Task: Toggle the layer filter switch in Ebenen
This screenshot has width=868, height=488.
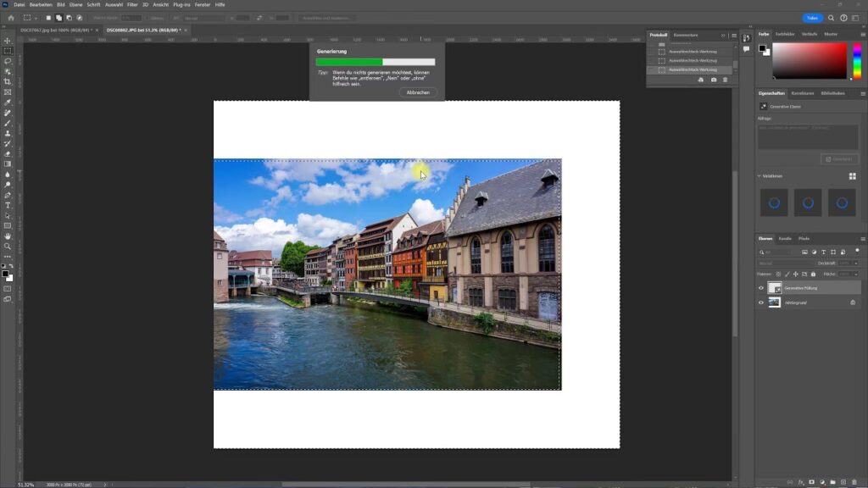Action: click(855, 252)
